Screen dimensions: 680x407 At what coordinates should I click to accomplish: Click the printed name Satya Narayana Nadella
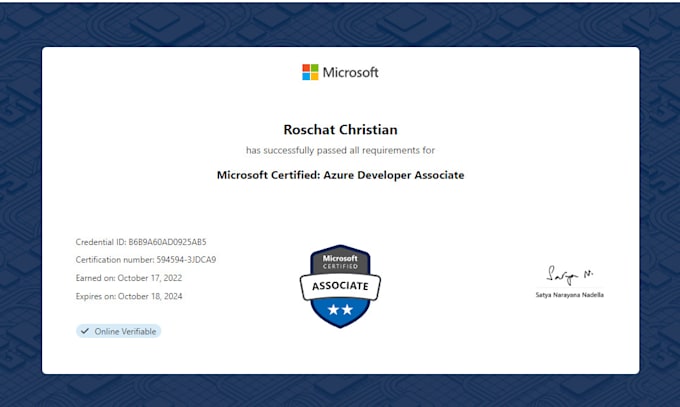tap(569, 295)
